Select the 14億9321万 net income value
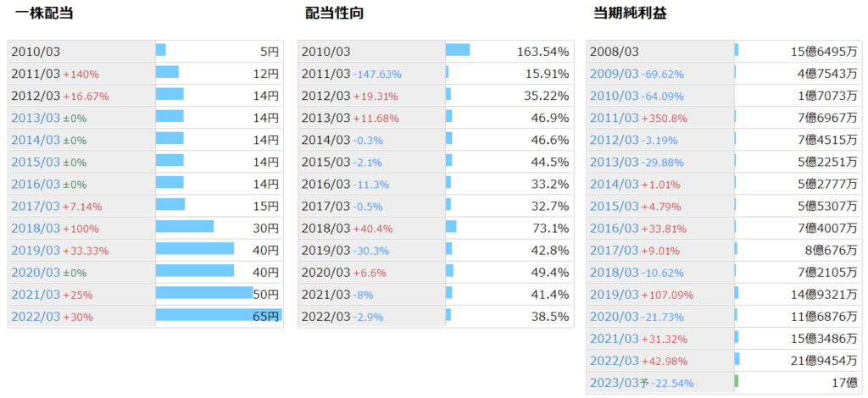The width and height of the screenshot is (868, 398). (824, 296)
